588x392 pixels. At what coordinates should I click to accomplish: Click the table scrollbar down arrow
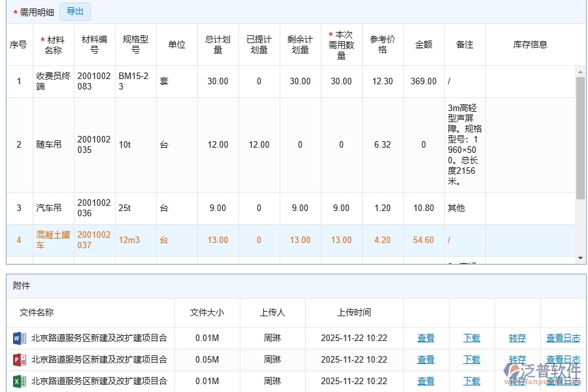tap(580, 258)
